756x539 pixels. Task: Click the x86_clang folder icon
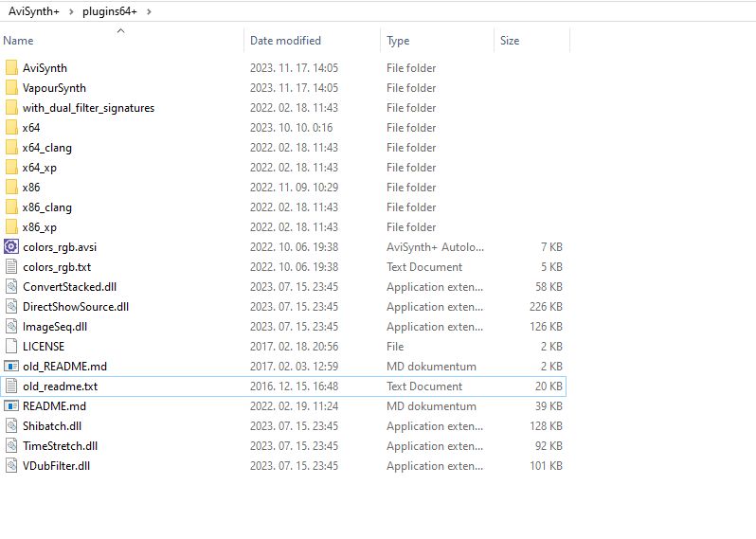(x=11, y=207)
